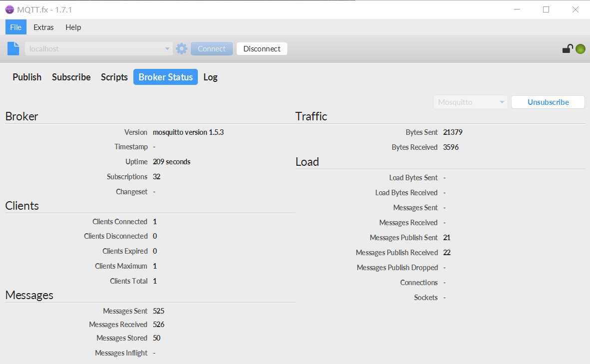Open the Extras menu
This screenshot has height=364, width=590.
[43, 27]
